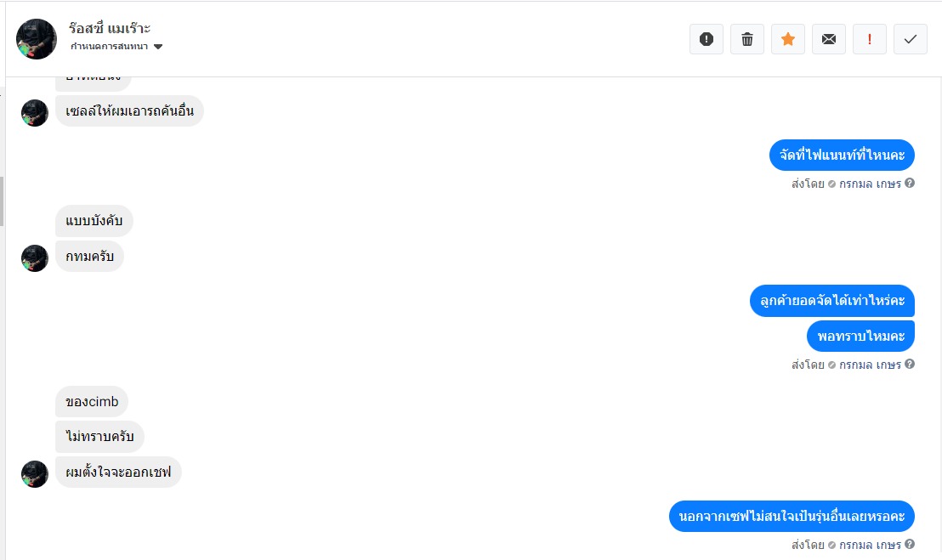Mark as unread with envelope icon
The image size is (942, 560).
(829, 39)
